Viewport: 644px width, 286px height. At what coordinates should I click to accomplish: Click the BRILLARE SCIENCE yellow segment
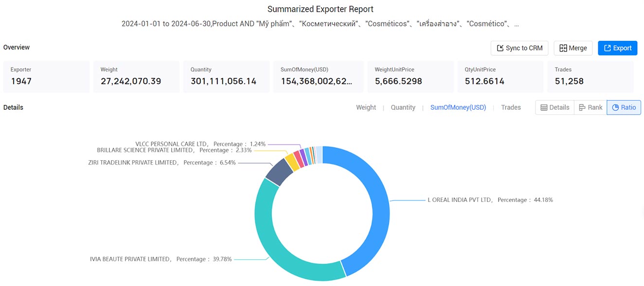point(292,162)
